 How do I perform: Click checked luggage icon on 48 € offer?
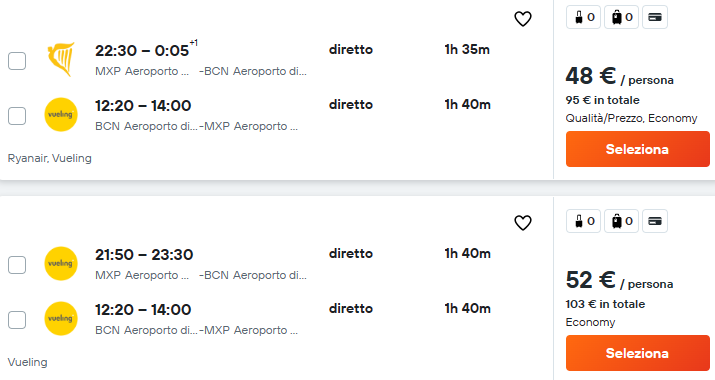click(622, 17)
